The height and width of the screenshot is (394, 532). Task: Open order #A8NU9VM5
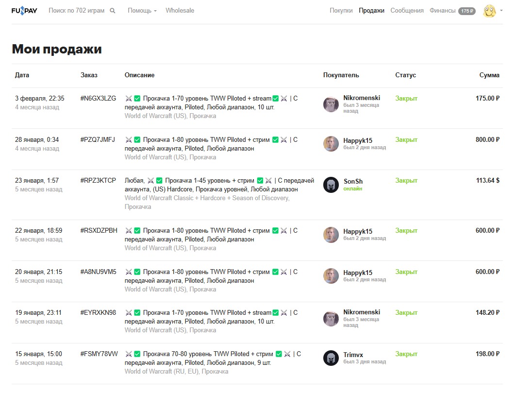pyautogui.click(x=98, y=272)
